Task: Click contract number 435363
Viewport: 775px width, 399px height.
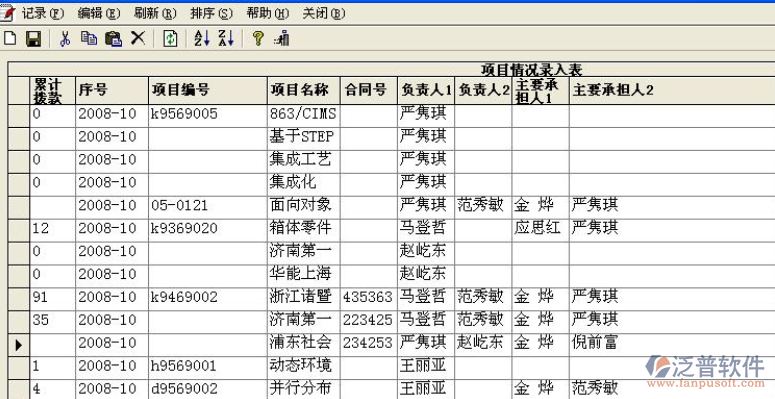Action: click(x=369, y=298)
